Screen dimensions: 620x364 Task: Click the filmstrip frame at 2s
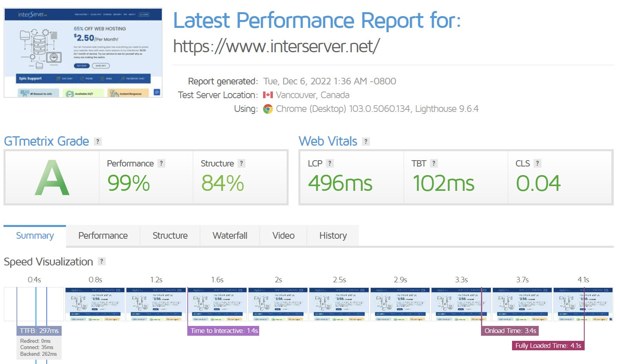tap(278, 304)
